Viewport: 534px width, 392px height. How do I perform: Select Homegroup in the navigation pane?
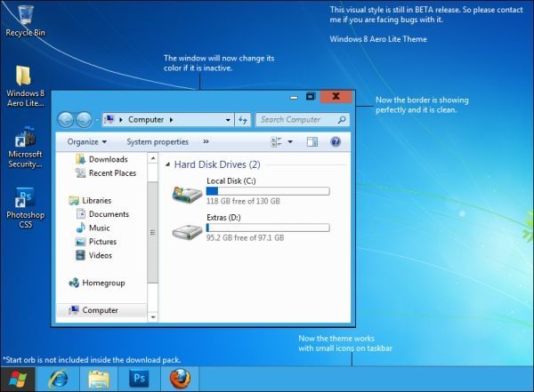97,283
